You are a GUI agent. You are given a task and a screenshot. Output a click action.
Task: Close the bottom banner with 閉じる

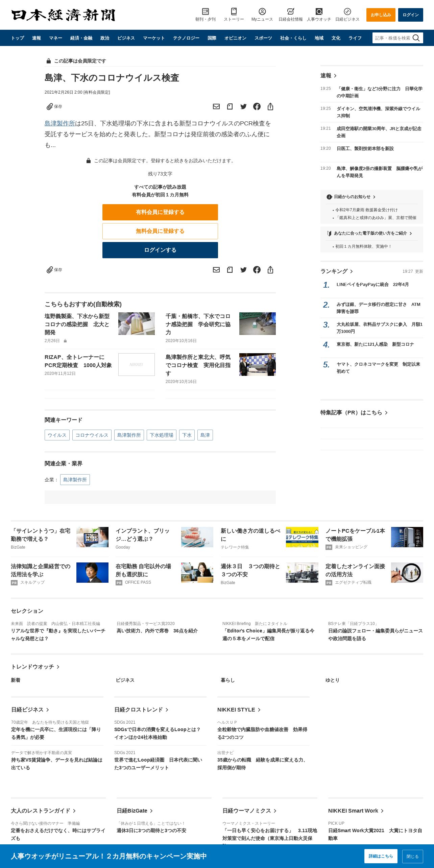413,856
